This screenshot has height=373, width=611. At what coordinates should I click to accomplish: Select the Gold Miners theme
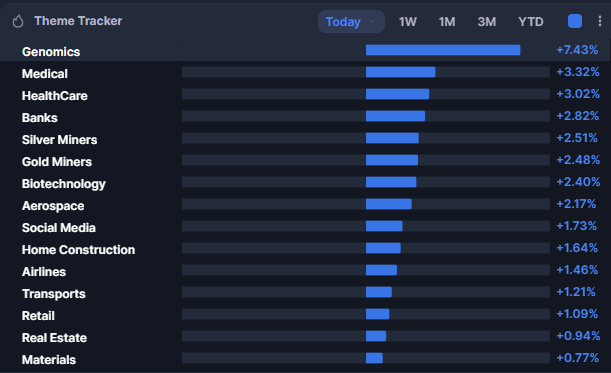(57, 162)
